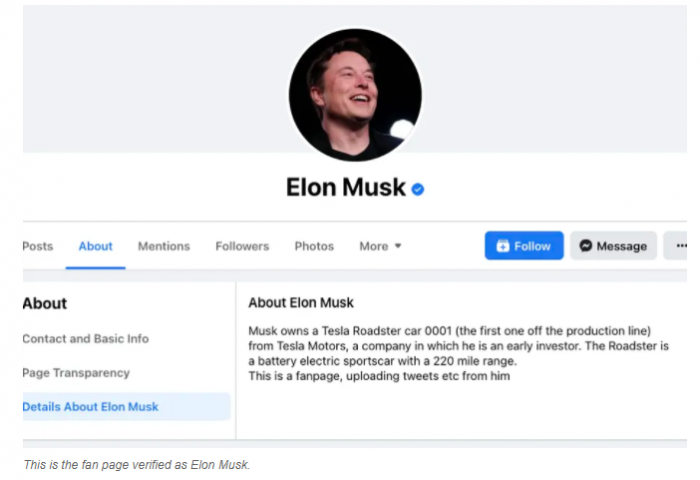This screenshot has width=700, height=480.
Task: Click Elon Musk's circular profile picture
Action: click(355, 95)
